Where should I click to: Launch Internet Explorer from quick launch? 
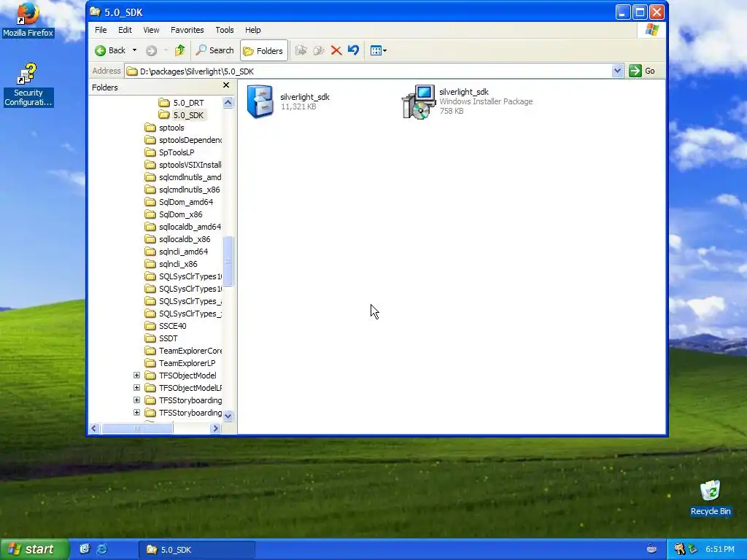point(102,549)
